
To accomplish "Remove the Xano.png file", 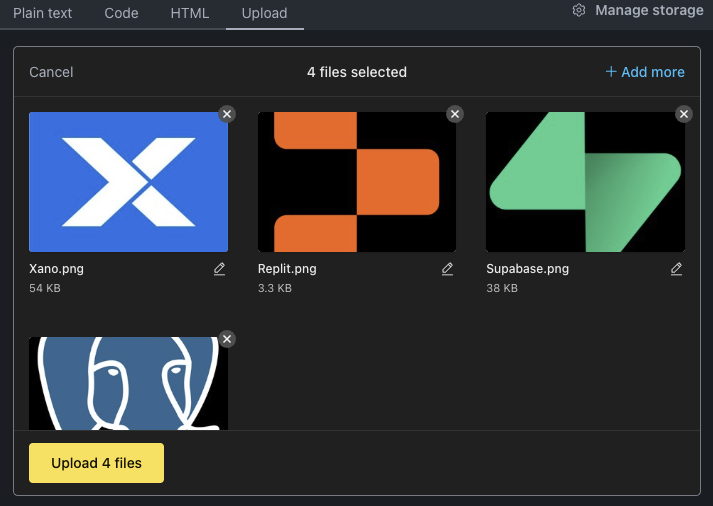I will tap(227, 114).
